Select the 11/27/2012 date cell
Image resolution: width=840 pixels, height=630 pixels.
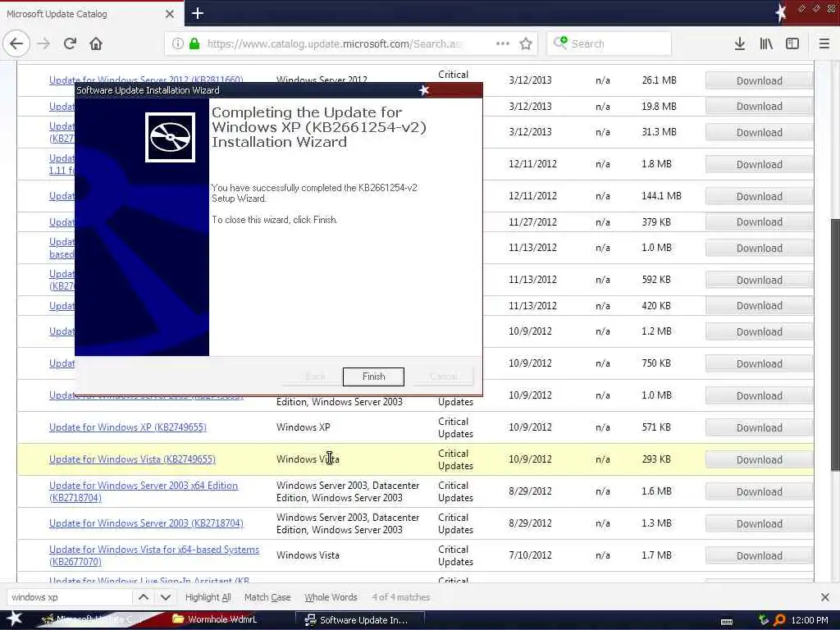point(532,221)
